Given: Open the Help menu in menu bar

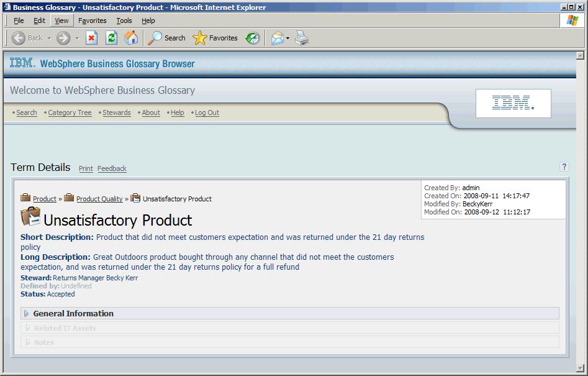Looking at the screenshot, I should (148, 21).
